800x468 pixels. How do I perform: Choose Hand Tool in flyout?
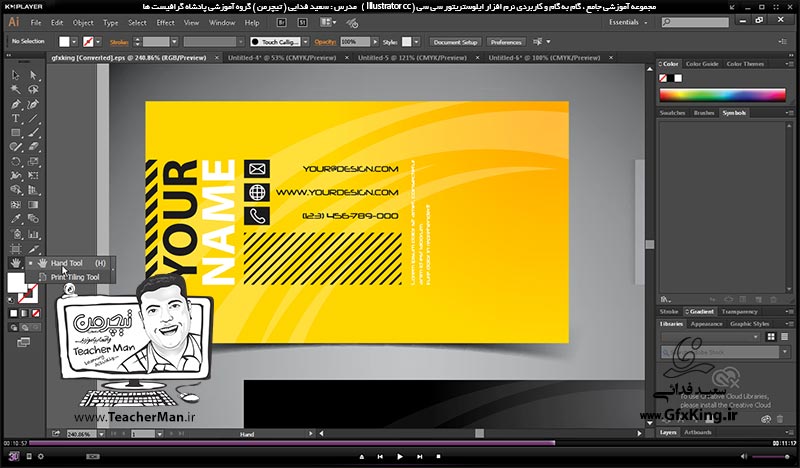(x=66, y=263)
